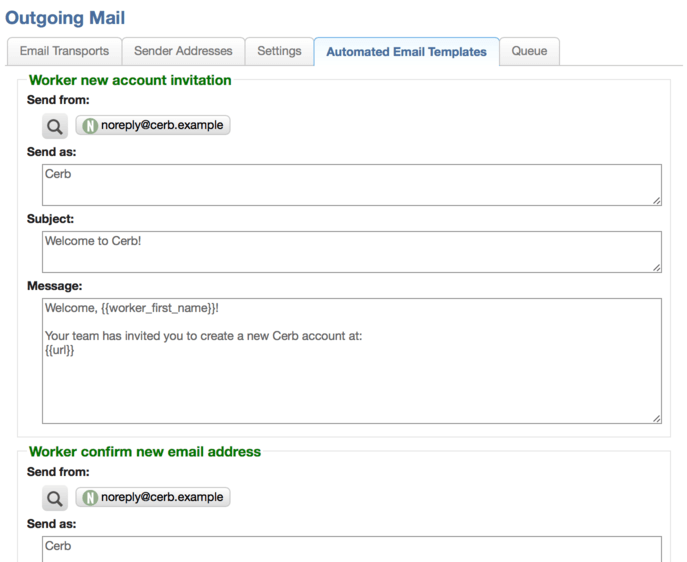This screenshot has width=687, height=562.
Task: Click search icon in confirm email section
Action: pyautogui.click(x=55, y=498)
